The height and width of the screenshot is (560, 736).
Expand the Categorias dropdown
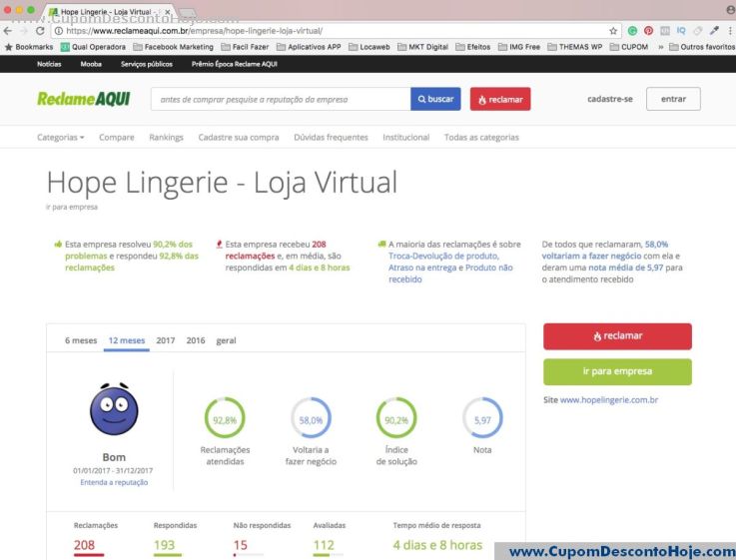(61, 138)
